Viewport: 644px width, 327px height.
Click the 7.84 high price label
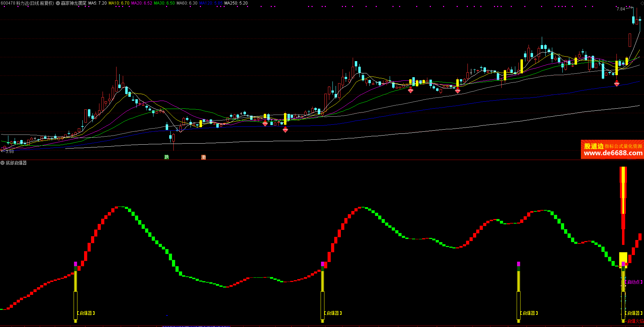click(621, 9)
